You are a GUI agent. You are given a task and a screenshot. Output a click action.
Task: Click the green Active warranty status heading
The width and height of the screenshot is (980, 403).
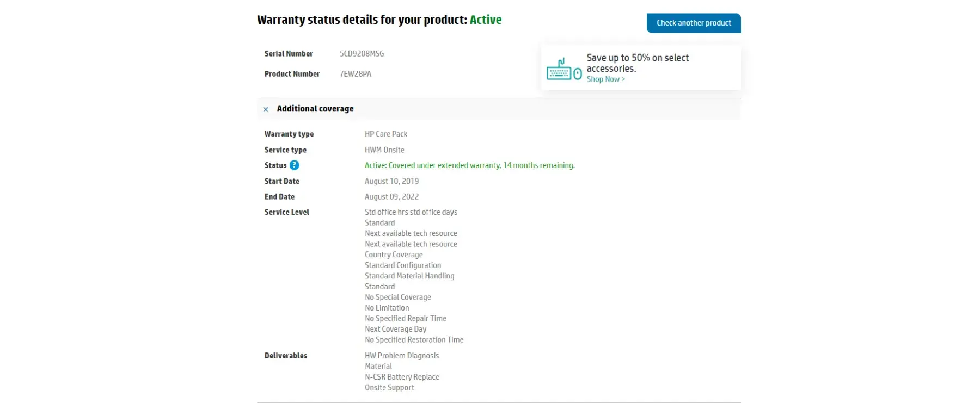click(485, 20)
